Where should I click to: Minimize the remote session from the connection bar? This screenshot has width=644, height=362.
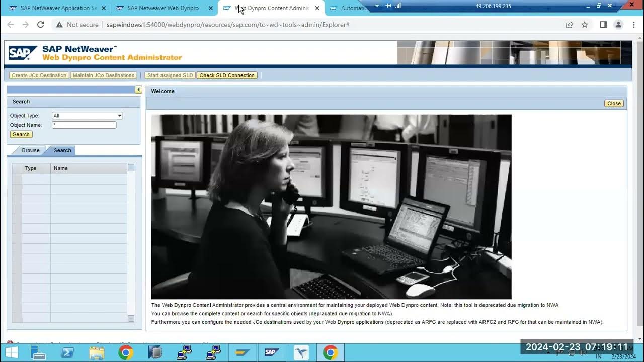pos(588,6)
